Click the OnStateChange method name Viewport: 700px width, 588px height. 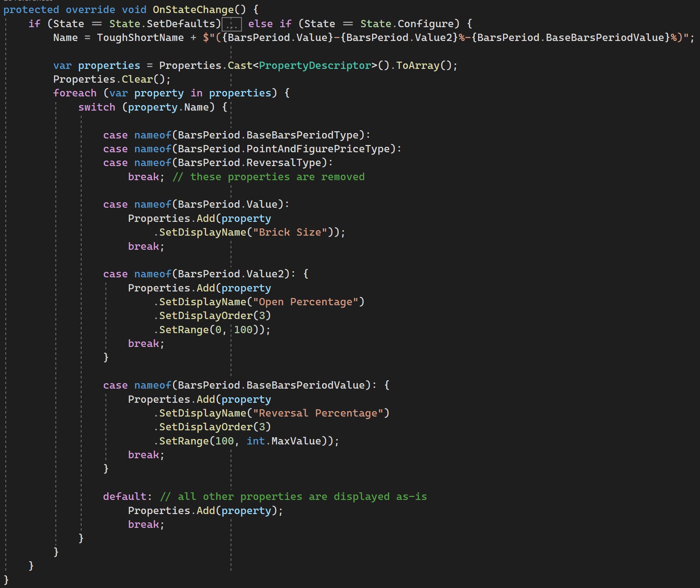point(193,10)
